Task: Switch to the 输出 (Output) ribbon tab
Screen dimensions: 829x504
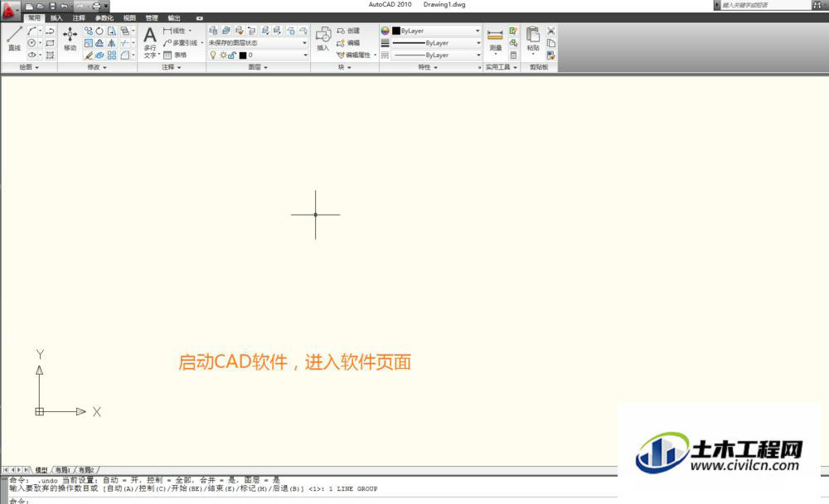Action: click(x=174, y=18)
